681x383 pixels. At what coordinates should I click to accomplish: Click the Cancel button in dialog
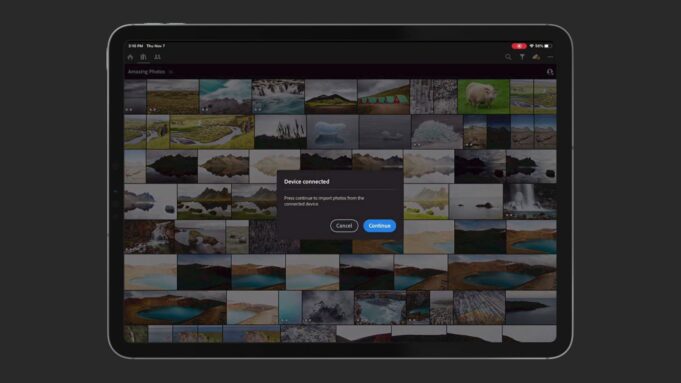[x=344, y=226]
